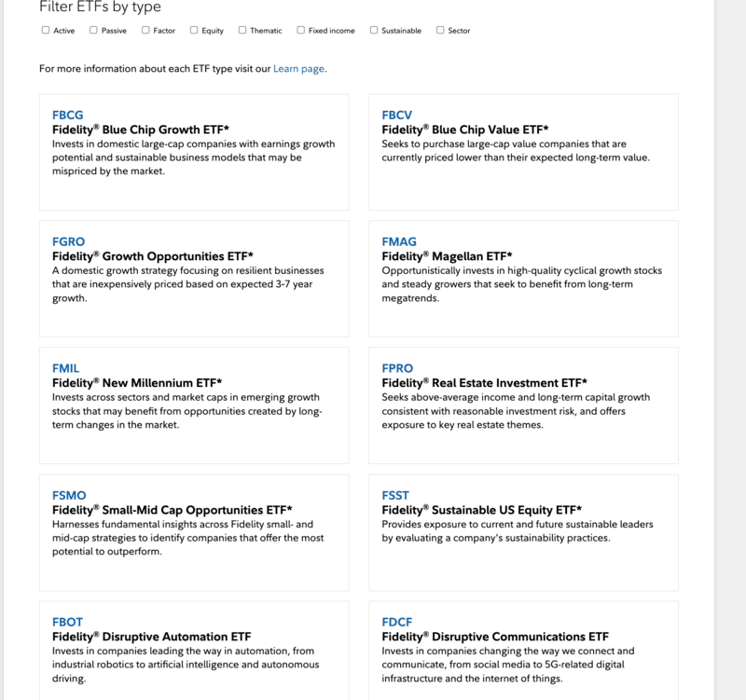
Task: Click the Fidelity Magellan ETF title
Action: point(448,256)
